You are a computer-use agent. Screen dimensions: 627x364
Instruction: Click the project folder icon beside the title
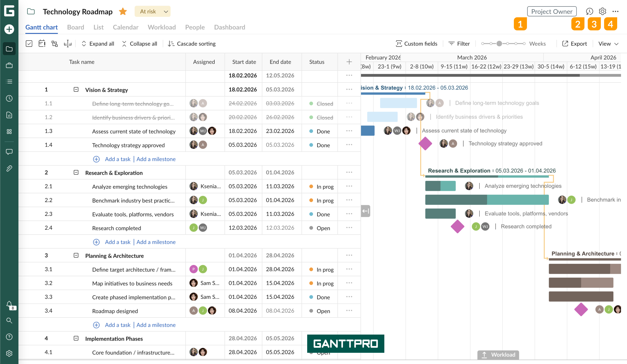(31, 11)
